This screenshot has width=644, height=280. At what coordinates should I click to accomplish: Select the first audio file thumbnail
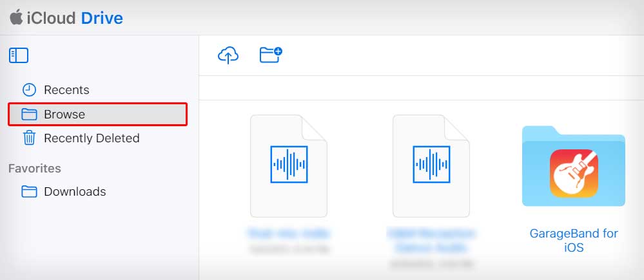tap(289, 166)
